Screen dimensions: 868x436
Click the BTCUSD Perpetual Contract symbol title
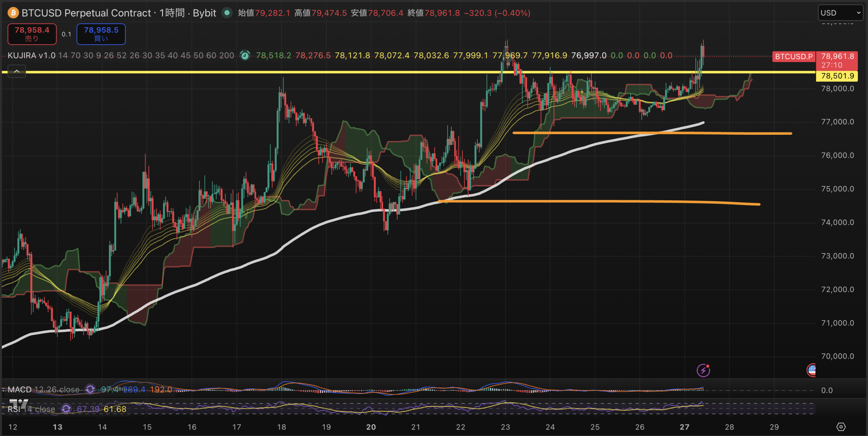pyautogui.click(x=86, y=13)
